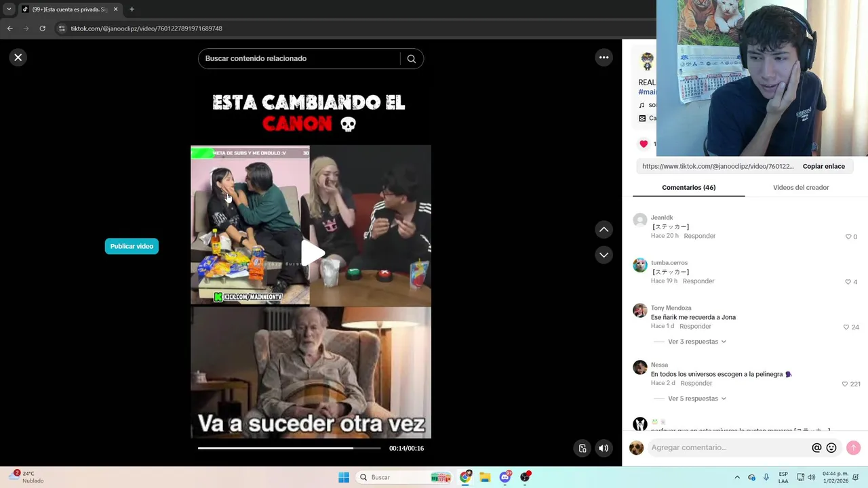The height and width of the screenshot is (488, 868).
Task: Open the volume tray icon
Action: pyautogui.click(x=811, y=477)
